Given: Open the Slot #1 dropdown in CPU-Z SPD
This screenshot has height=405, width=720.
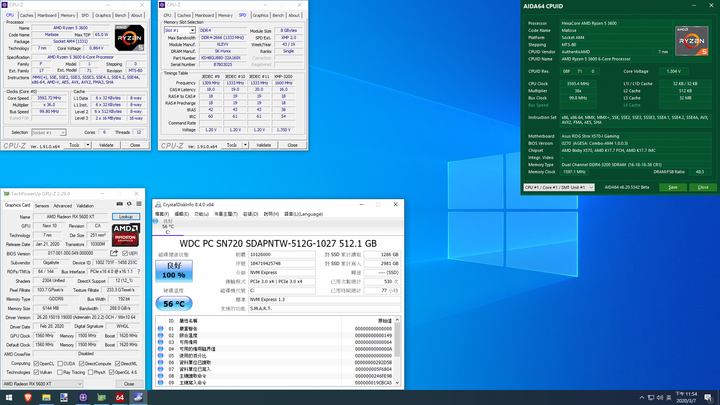Looking at the screenshot, I should [180, 30].
